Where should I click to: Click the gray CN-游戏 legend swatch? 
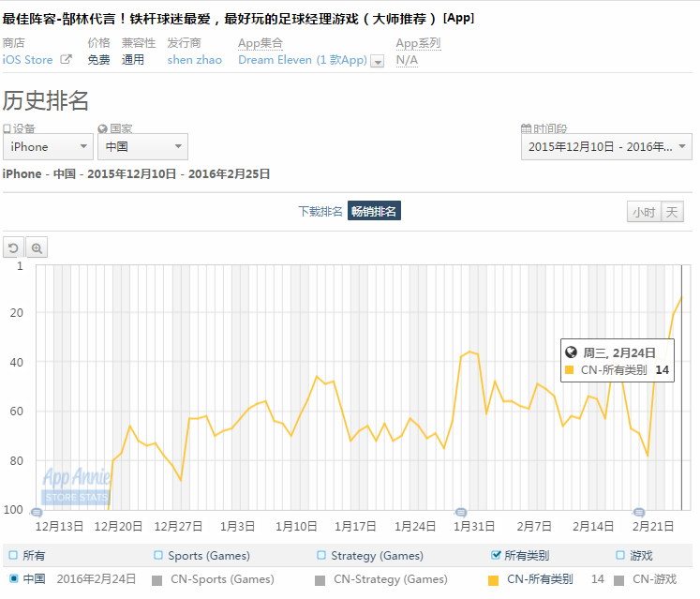(618, 580)
